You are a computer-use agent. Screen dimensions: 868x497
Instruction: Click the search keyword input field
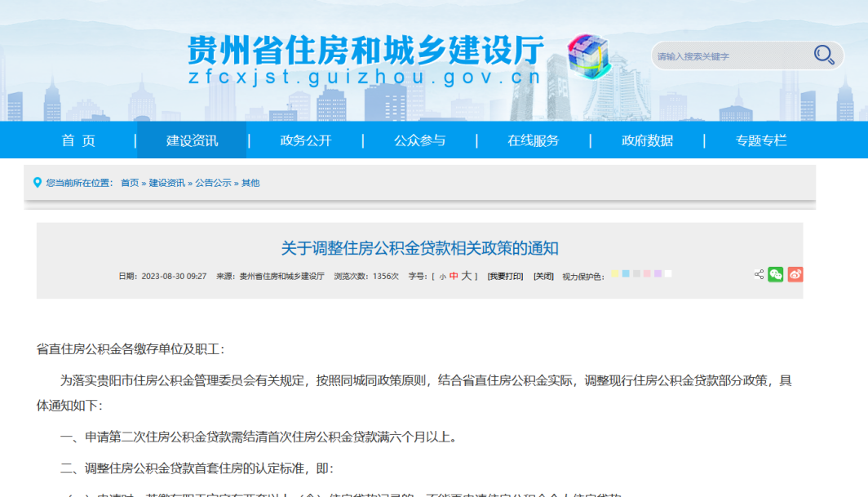tap(730, 56)
